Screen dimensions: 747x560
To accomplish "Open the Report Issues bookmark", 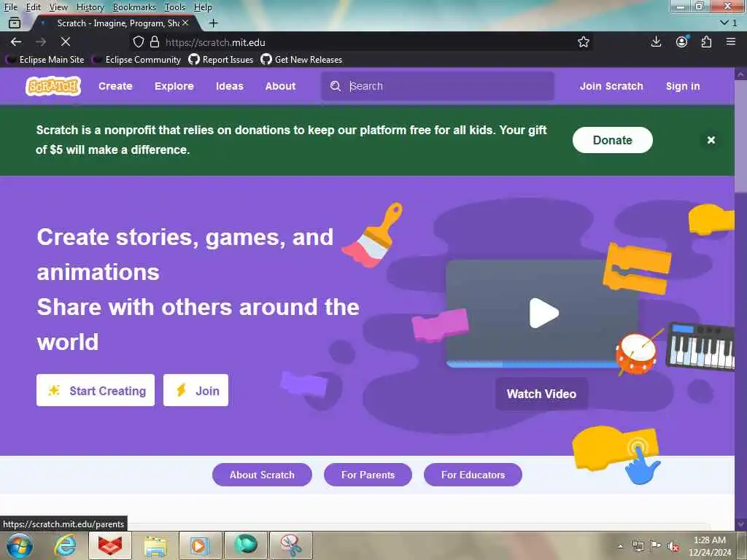I will [x=221, y=60].
